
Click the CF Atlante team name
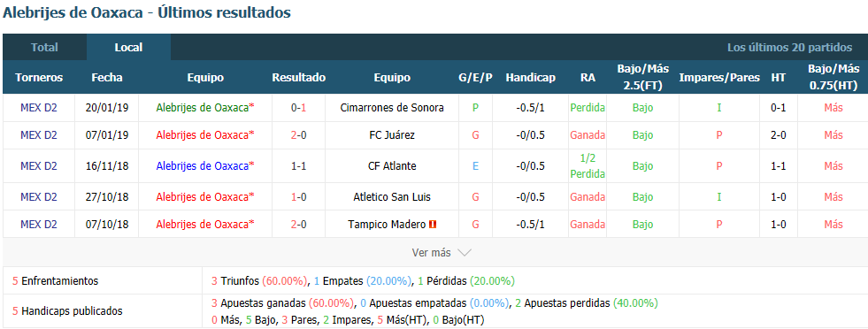392,166
